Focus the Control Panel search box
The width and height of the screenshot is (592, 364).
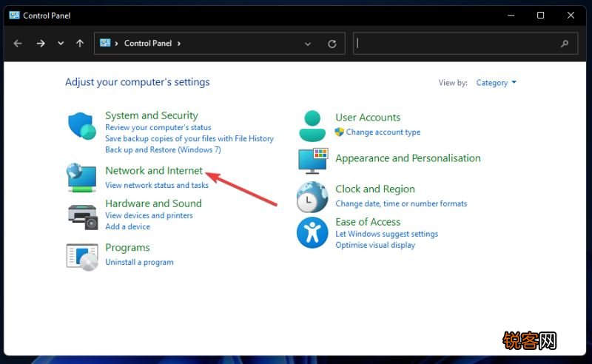coord(465,44)
